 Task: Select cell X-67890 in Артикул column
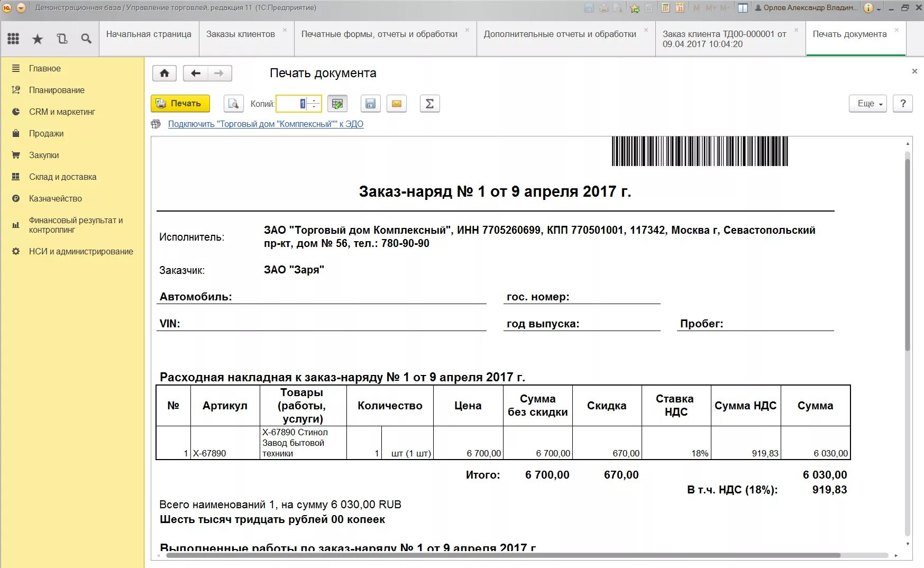coord(225,443)
